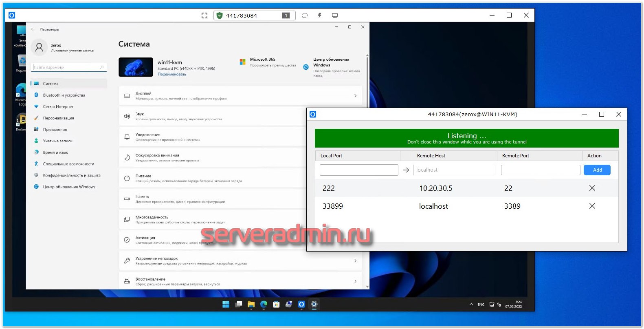644x329 pixels.
Task: Click the Windows Start button
Action: pyautogui.click(x=226, y=304)
